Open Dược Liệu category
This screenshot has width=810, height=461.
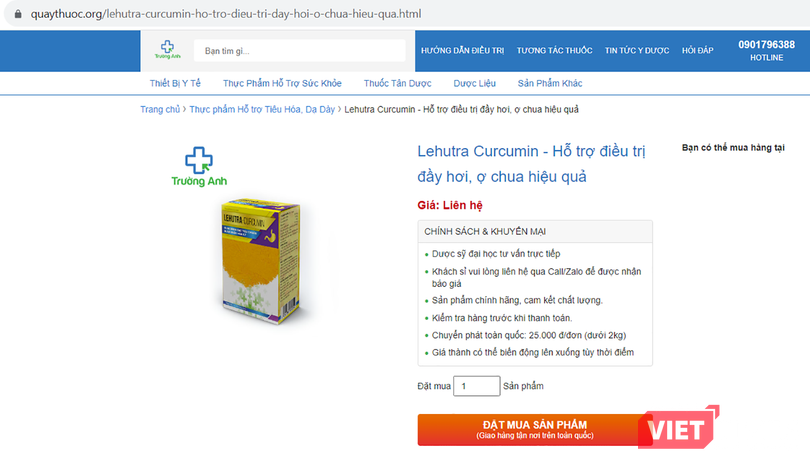[x=473, y=83]
